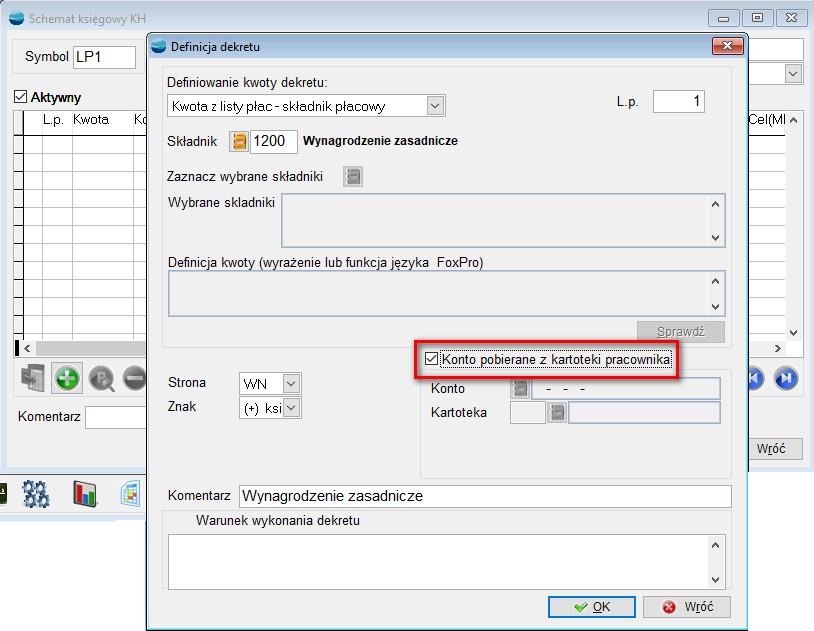The image size is (814, 631).
Task: Click Komentarz field Wynagrodzenie zasadnicze
Action: coord(485,496)
